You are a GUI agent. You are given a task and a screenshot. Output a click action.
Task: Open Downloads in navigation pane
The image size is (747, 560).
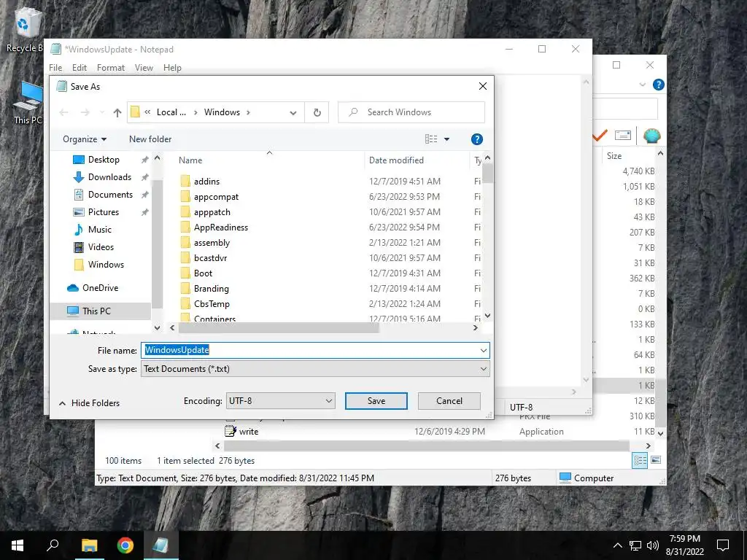pos(109,177)
